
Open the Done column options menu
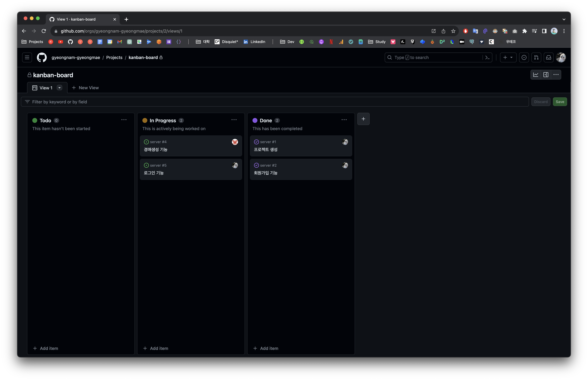(344, 120)
